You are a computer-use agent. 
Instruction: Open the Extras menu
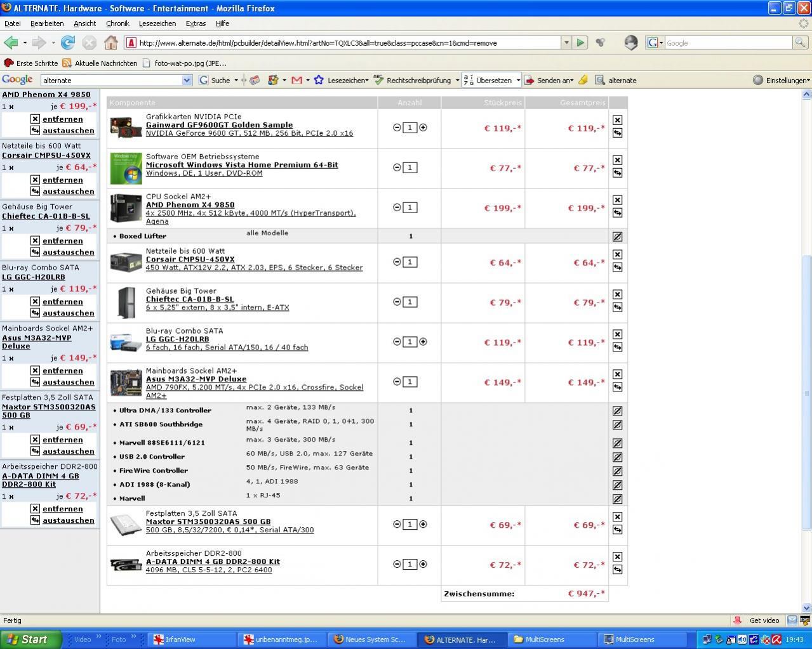pyautogui.click(x=196, y=23)
